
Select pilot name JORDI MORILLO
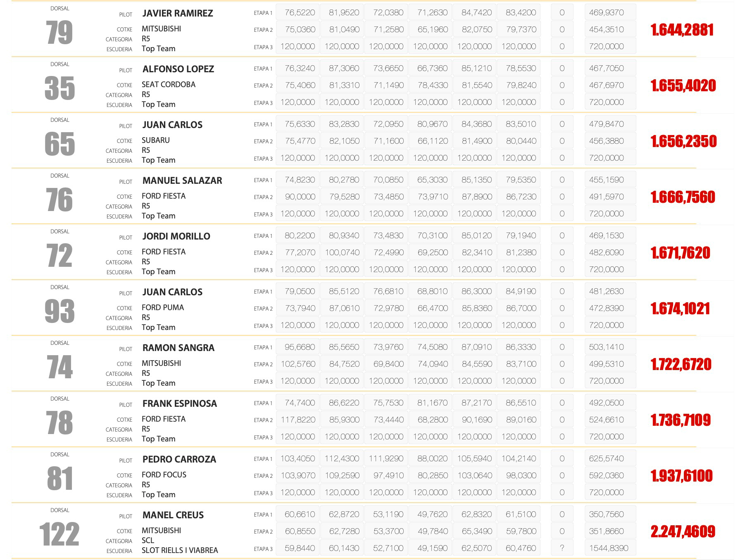(176, 236)
